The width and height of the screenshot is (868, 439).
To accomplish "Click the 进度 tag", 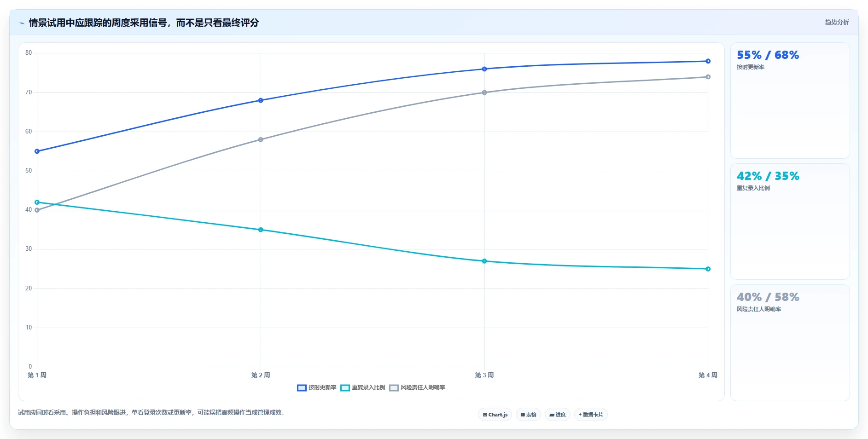I will pyautogui.click(x=558, y=415).
